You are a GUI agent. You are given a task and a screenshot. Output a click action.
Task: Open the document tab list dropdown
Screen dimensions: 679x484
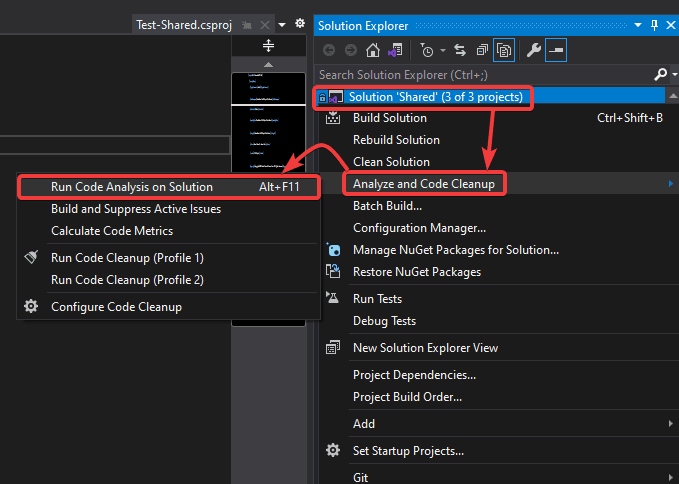pos(282,25)
